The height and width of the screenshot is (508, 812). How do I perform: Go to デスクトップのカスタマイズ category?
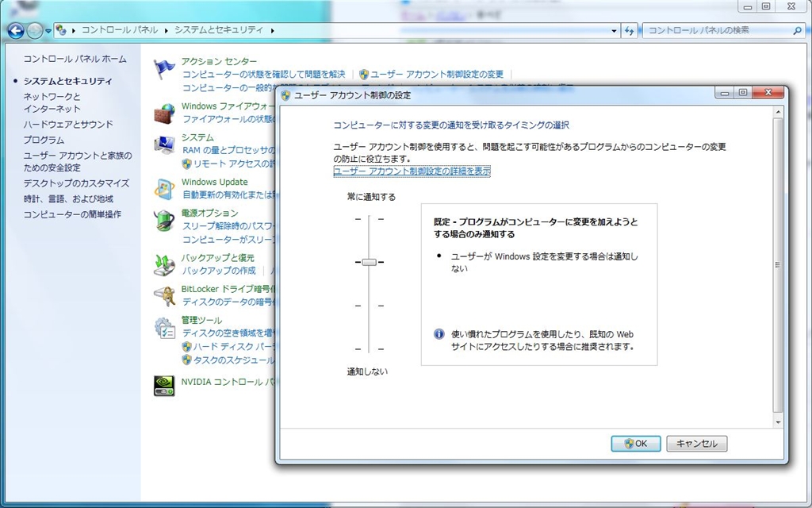pyautogui.click(x=76, y=183)
